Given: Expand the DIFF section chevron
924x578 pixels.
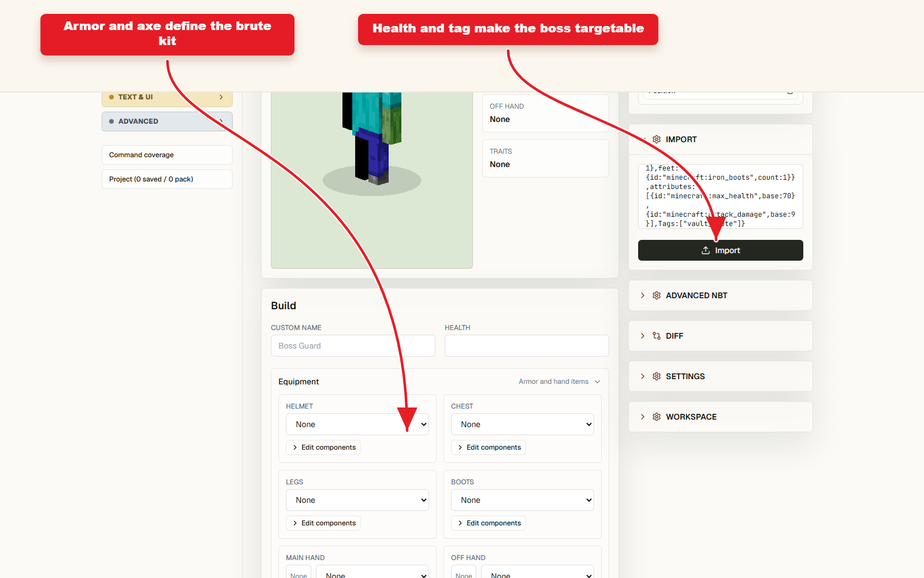Looking at the screenshot, I should (643, 336).
